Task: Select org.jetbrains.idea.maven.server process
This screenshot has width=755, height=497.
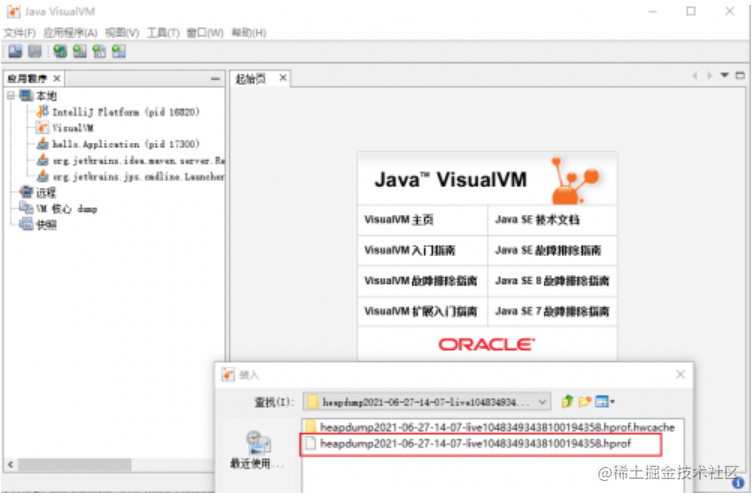Action: click(139, 160)
